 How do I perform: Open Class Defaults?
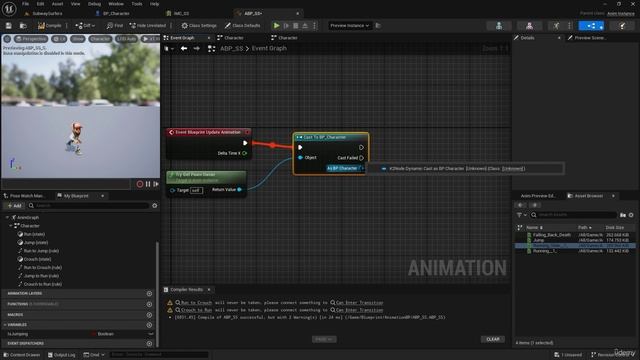pos(242,26)
